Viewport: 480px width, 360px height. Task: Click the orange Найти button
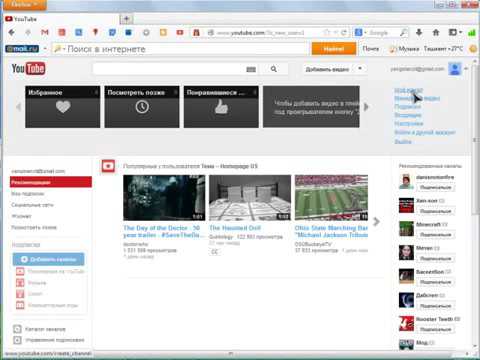[334, 49]
